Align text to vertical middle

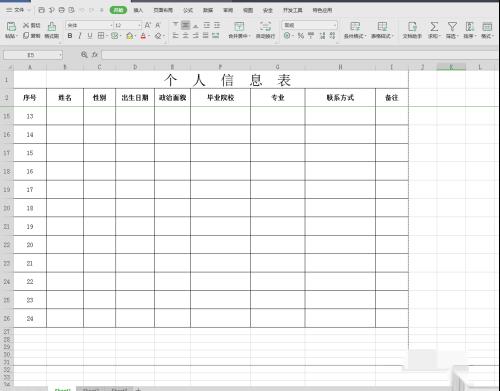click(186, 25)
